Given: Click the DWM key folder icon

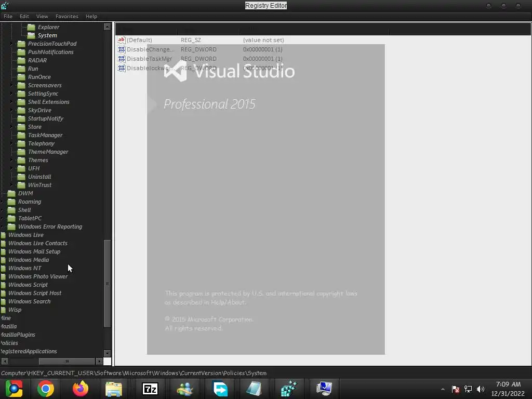Looking at the screenshot, I should (x=11, y=193).
